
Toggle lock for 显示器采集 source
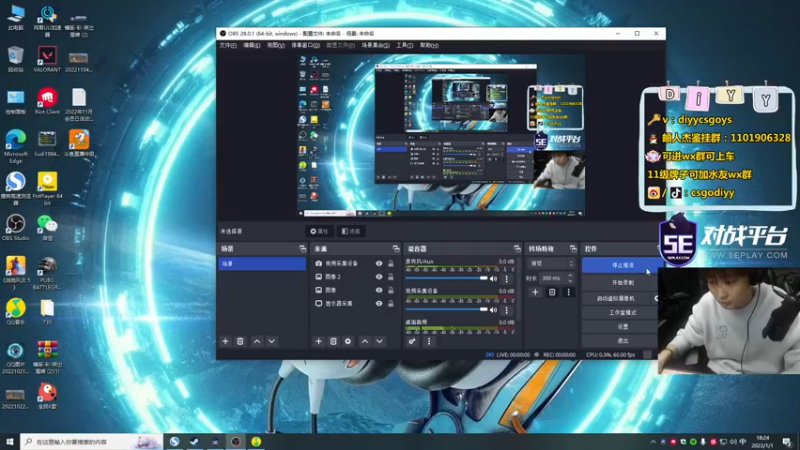(x=391, y=303)
